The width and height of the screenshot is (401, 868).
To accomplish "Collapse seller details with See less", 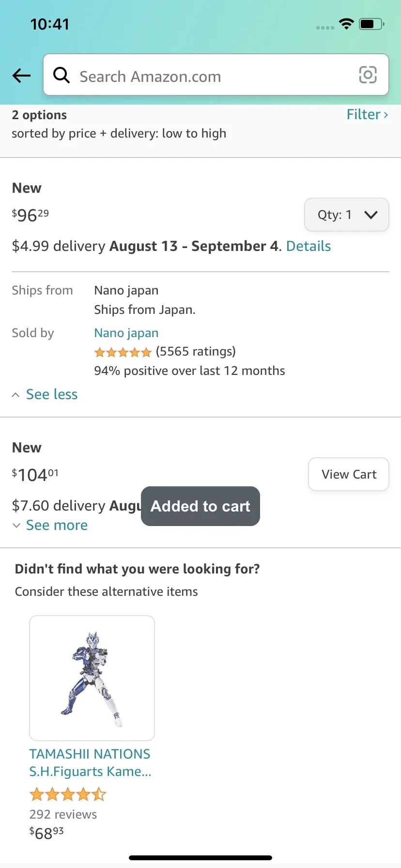I will tap(51, 394).
